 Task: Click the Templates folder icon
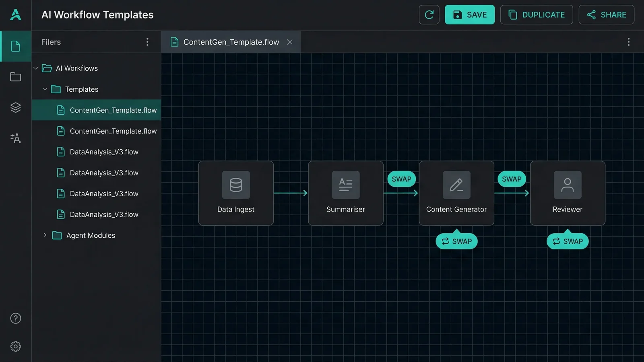pos(56,89)
